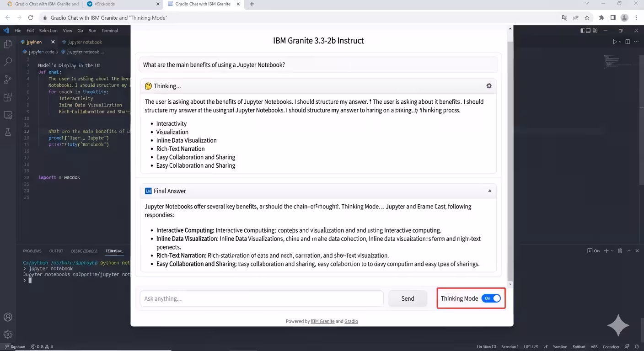Image resolution: width=644 pixels, height=351 pixels.
Task: Open VS Code Go menu
Action: click(80, 31)
